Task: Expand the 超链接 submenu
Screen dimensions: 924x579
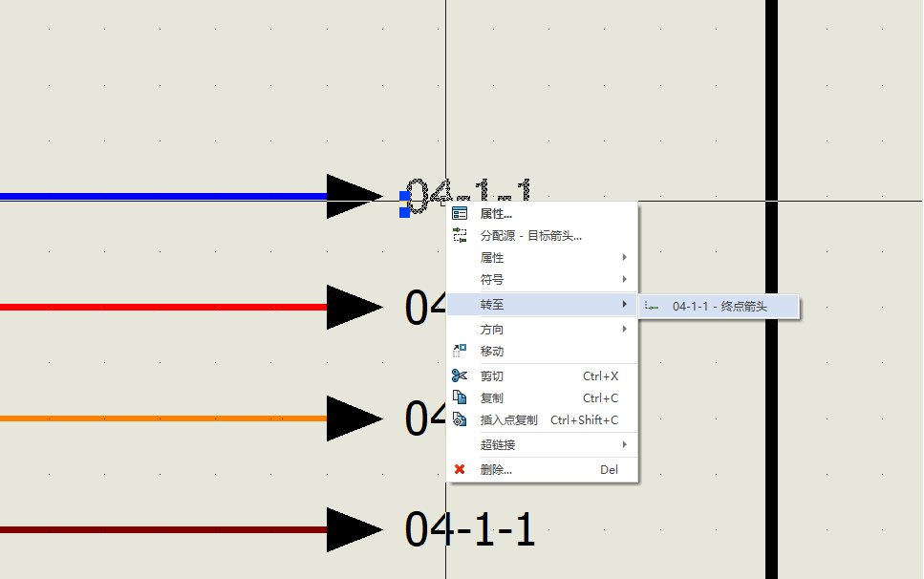Action: coord(624,444)
